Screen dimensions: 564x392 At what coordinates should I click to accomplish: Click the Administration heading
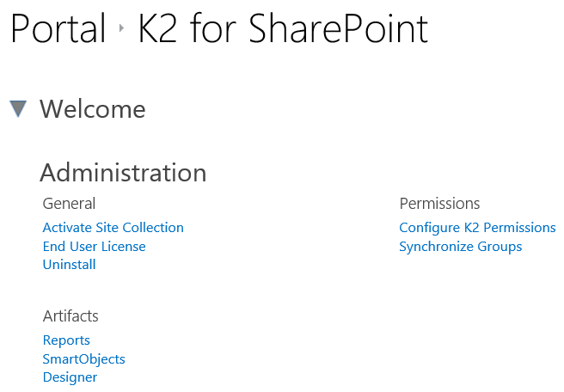(123, 173)
